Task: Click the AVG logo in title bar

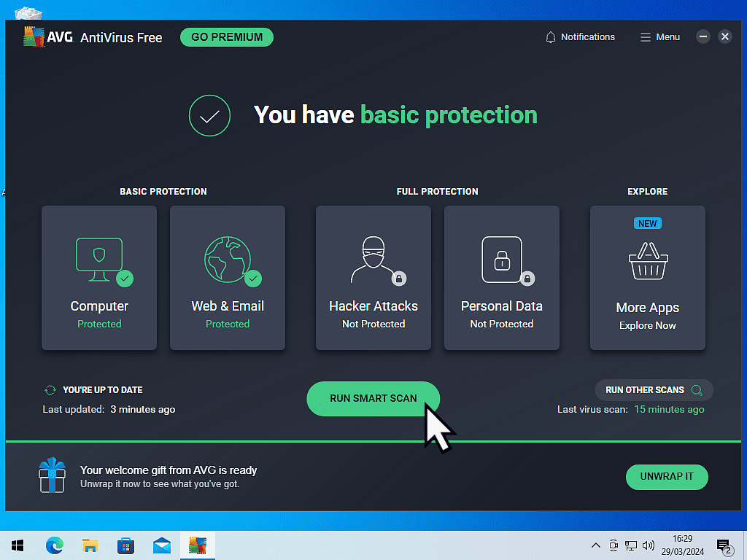Action: click(x=48, y=37)
